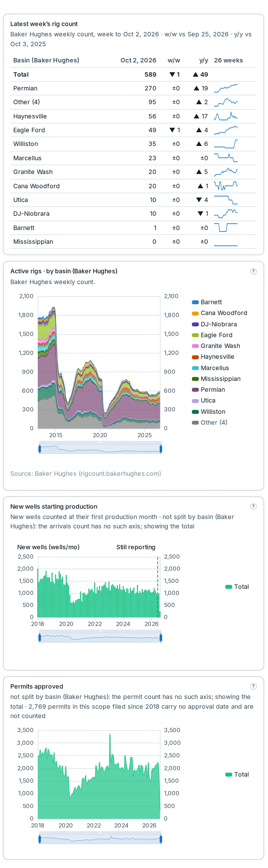Toggle Cana Woodford series in legend
Viewport: 268px width, 868px height.
[x=219, y=313]
